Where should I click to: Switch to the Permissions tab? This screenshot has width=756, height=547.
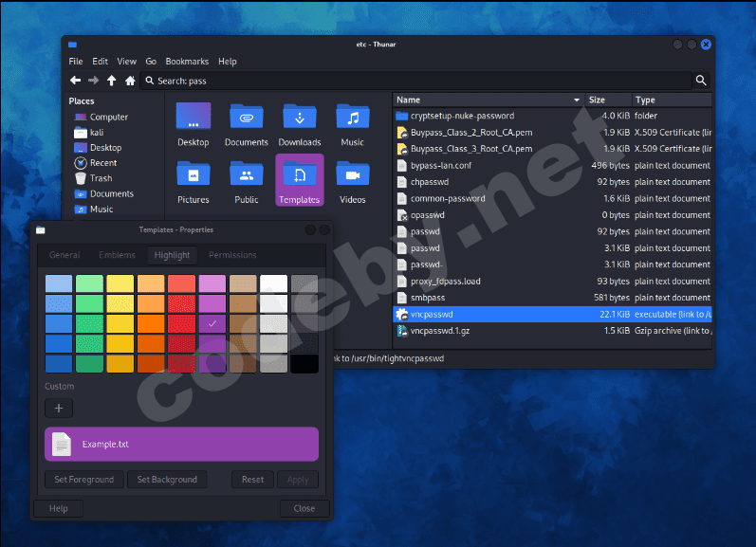click(232, 254)
